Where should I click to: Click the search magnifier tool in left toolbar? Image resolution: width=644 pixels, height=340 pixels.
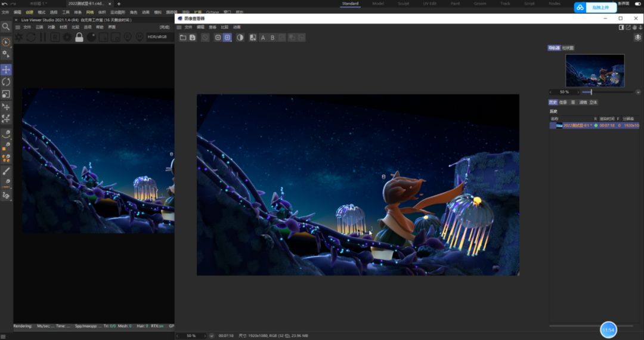pyautogui.click(x=6, y=27)
